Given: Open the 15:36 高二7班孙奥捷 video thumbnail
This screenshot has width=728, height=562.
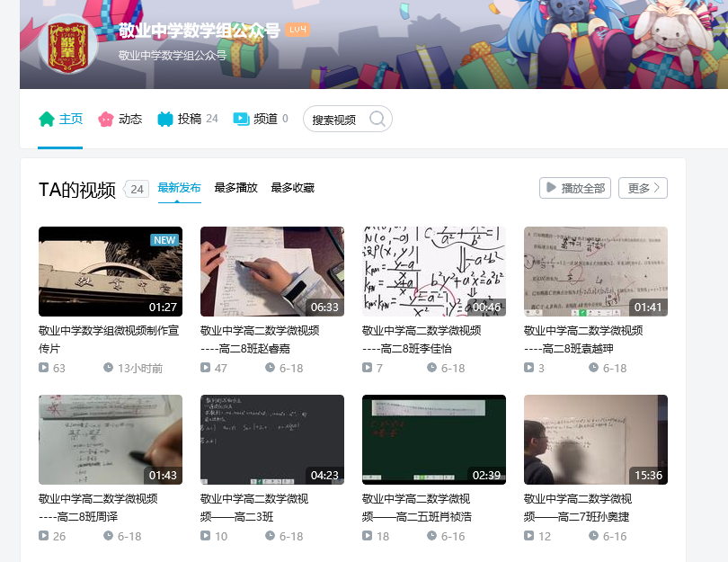Looking at the screenshot, I should click(x=595, y=439).
